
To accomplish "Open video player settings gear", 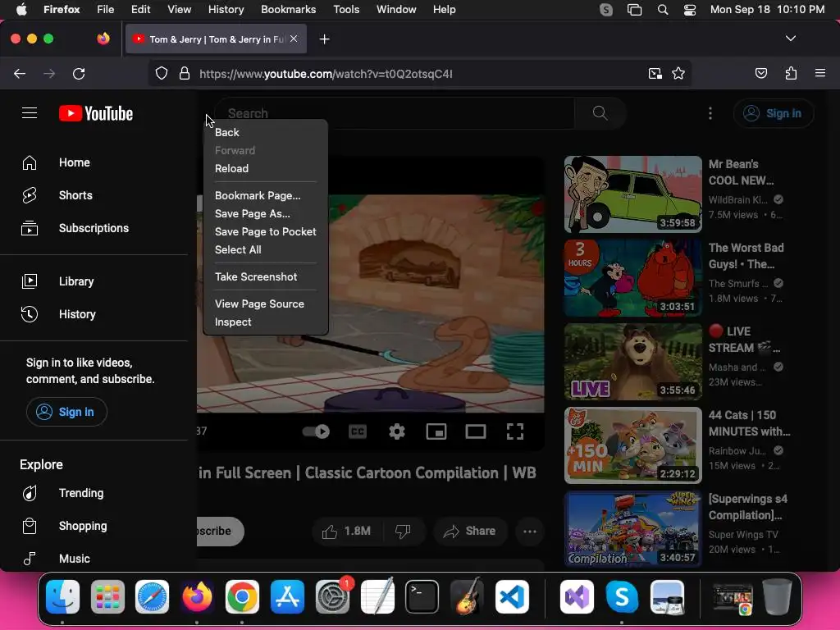I will [x=397, y=431].
